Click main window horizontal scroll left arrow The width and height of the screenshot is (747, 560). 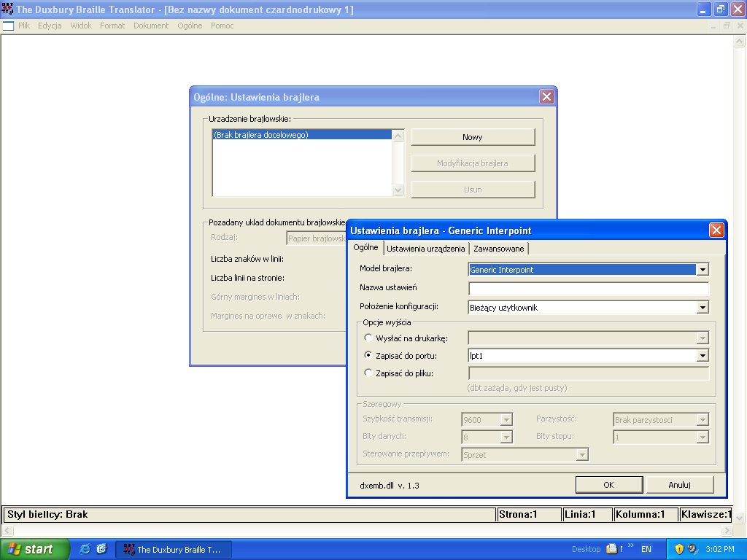tap(7, 531)
